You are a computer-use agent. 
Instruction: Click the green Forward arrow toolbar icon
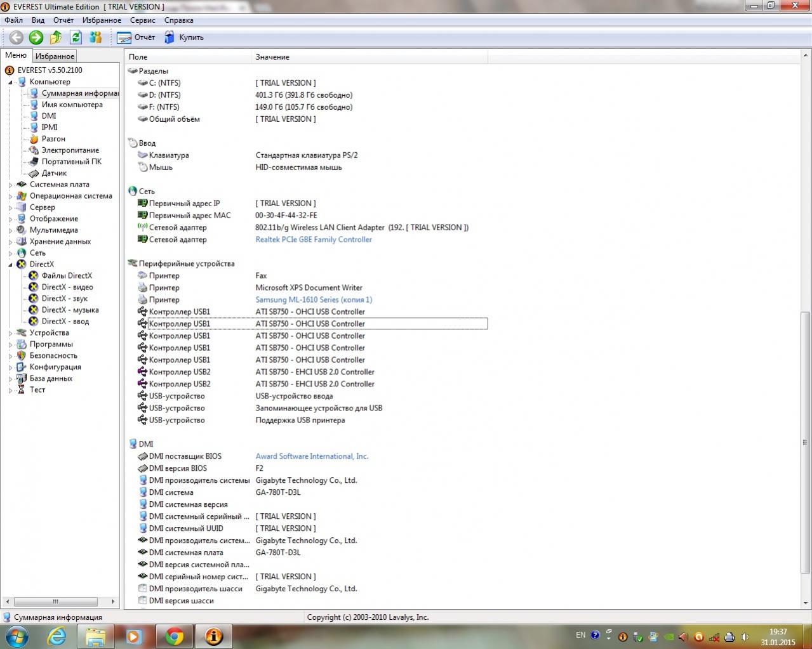point(36,37)
